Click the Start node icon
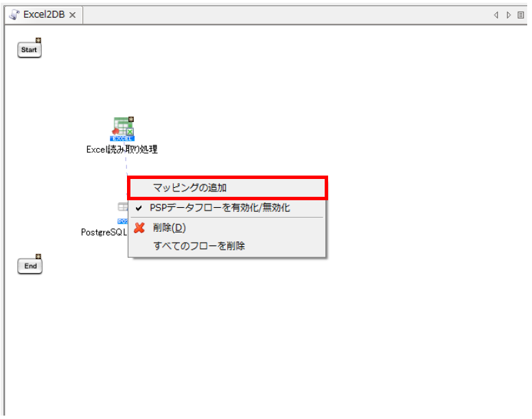Screen dimensions: 532x419 pos(29,50)
